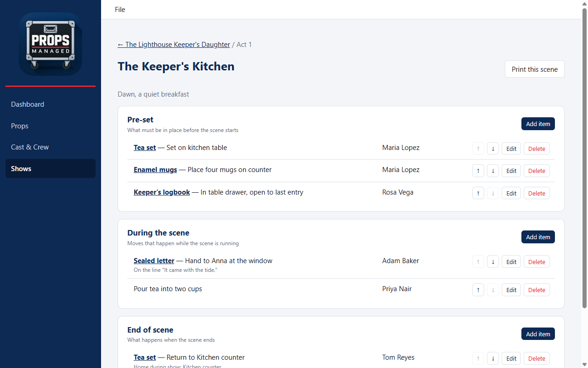The image size is (588, 368).
Task: Delete the Enamel mugs item
Action: point(537,171)
